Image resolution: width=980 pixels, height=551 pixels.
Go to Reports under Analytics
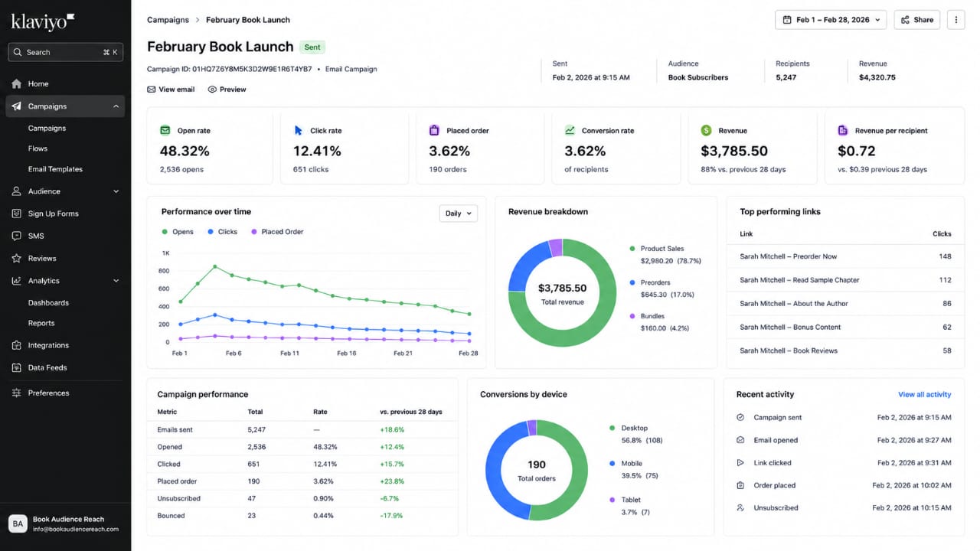click(41, 323)
